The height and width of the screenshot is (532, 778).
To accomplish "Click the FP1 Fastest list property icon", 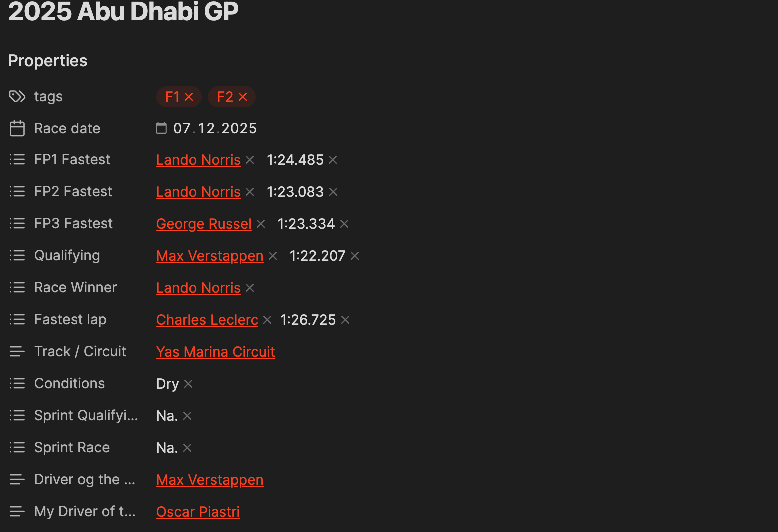I will tap(17, 159).
